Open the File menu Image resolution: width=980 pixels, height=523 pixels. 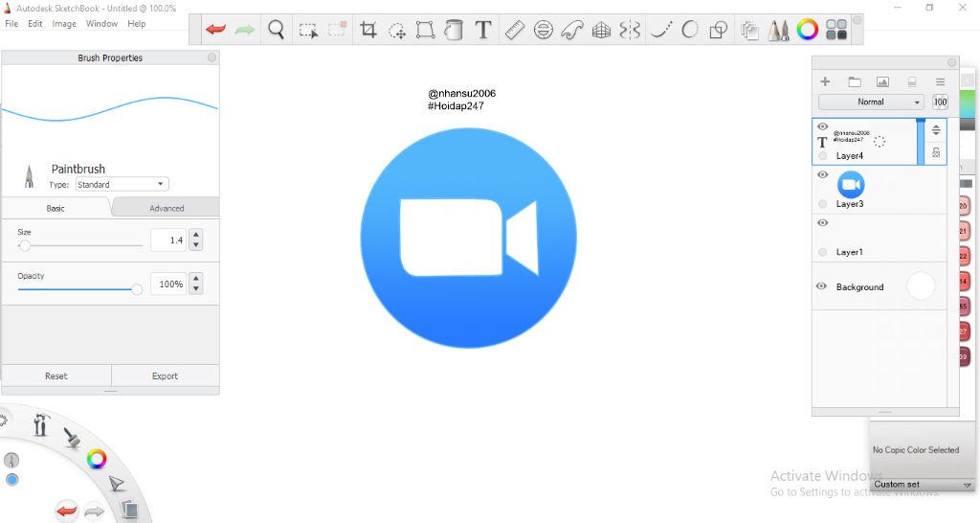[x=11, y=24]
